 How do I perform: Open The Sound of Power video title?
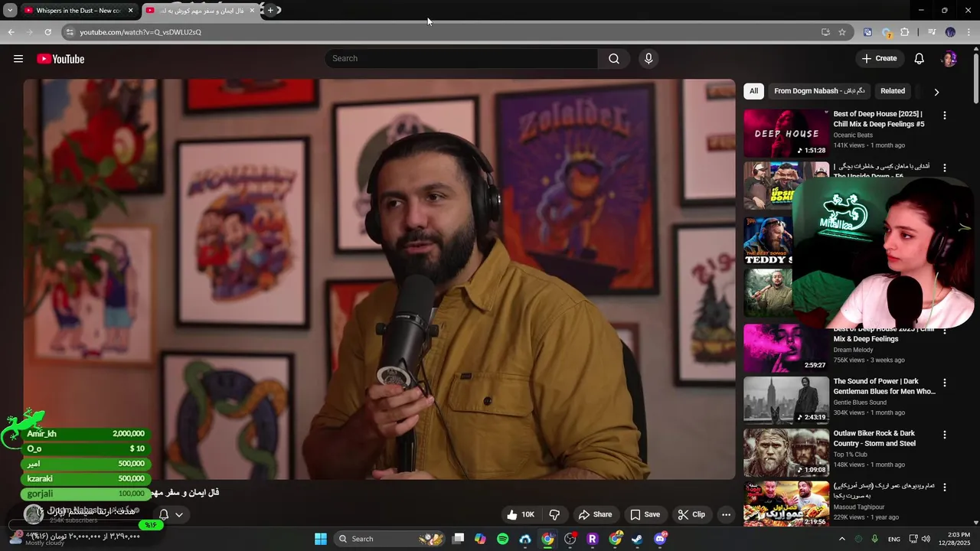(x=884, y=386)
